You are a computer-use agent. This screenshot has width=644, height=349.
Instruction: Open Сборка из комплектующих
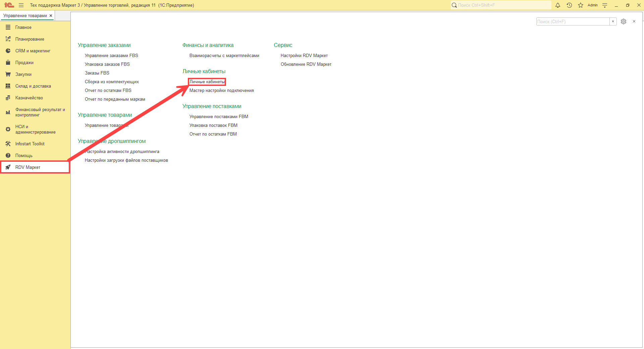pos(112,82)
